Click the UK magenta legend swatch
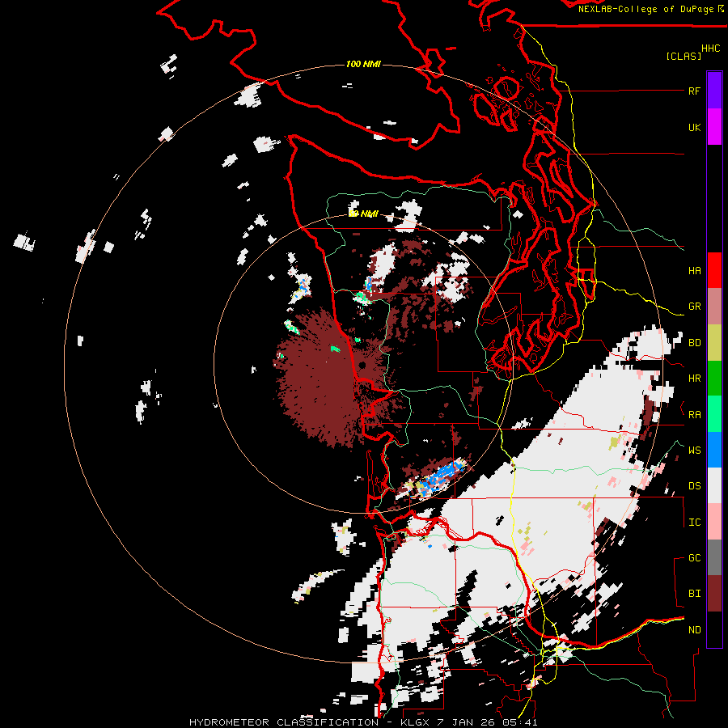 click(x=714, y=127)
